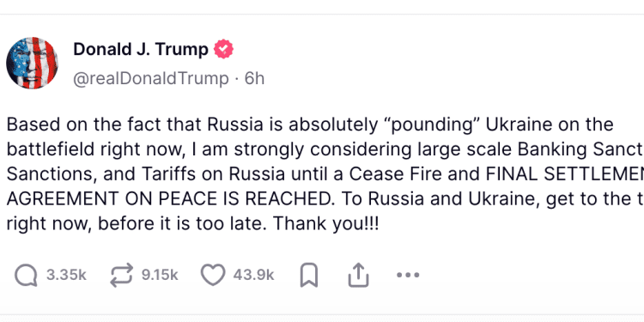Like the post with the heart icon
This screenshot has width=644, height=322.
point(213,275)
